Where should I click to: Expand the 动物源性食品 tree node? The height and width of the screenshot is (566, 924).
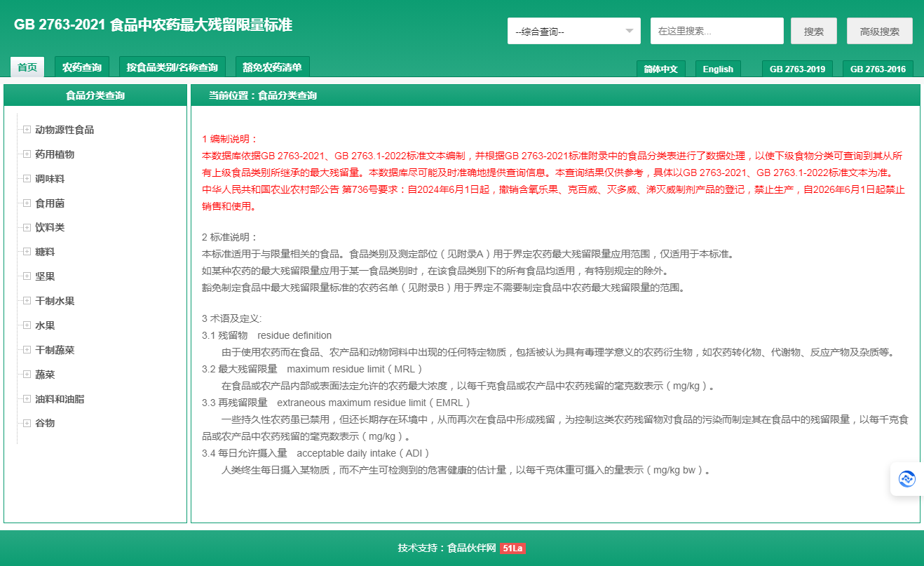[x=27, y=130]
